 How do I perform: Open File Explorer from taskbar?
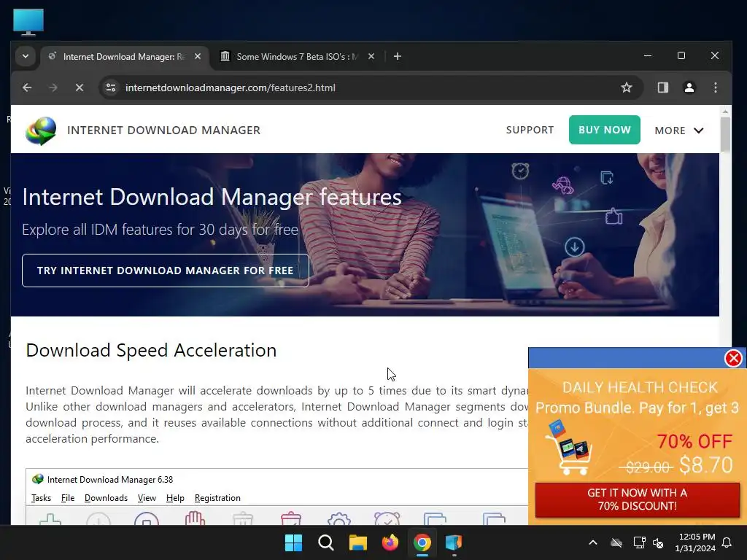click(x=357, y=542)
